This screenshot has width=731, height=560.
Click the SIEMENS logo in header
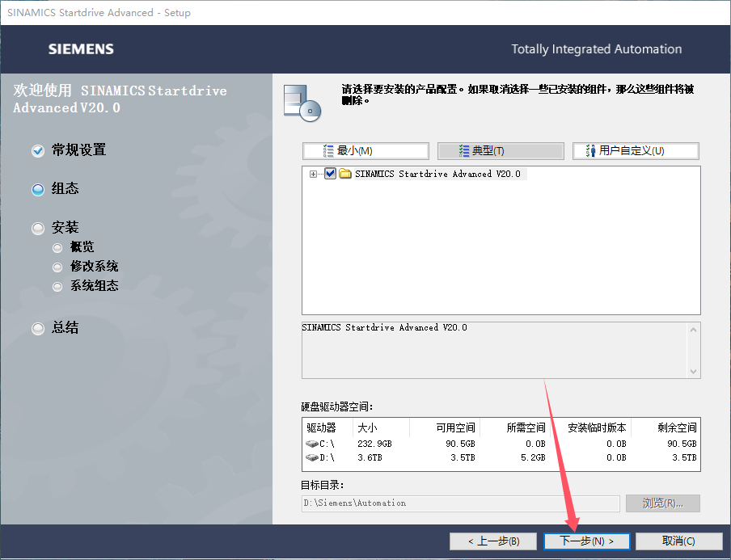[81, 49]
